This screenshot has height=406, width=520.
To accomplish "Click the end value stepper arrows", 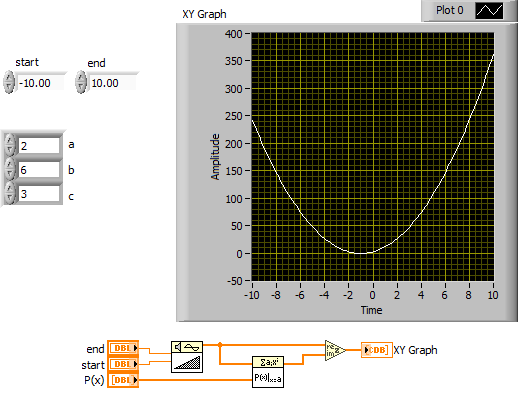I will pyautogui.click(x=81, y=82).
